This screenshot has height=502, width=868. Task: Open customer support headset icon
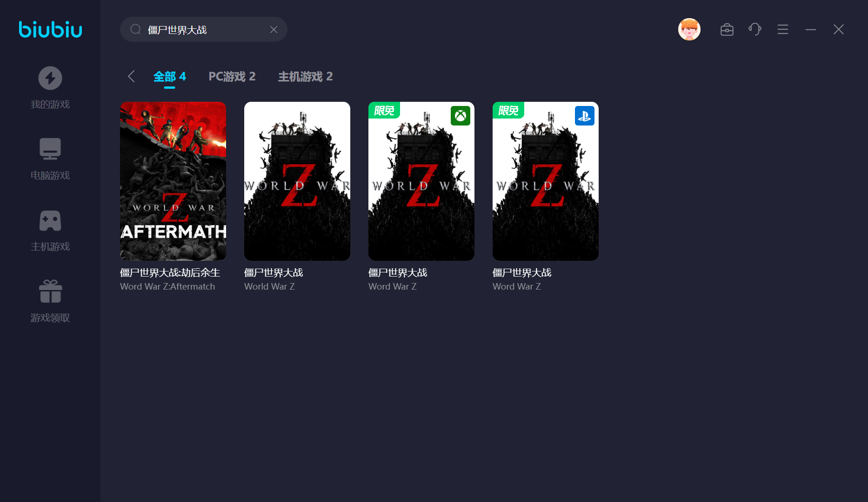(x=755, y=29)
